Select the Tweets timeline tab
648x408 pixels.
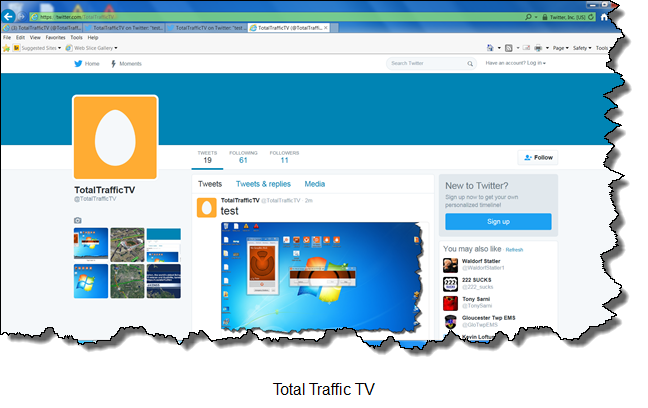[x=210, y=184]
